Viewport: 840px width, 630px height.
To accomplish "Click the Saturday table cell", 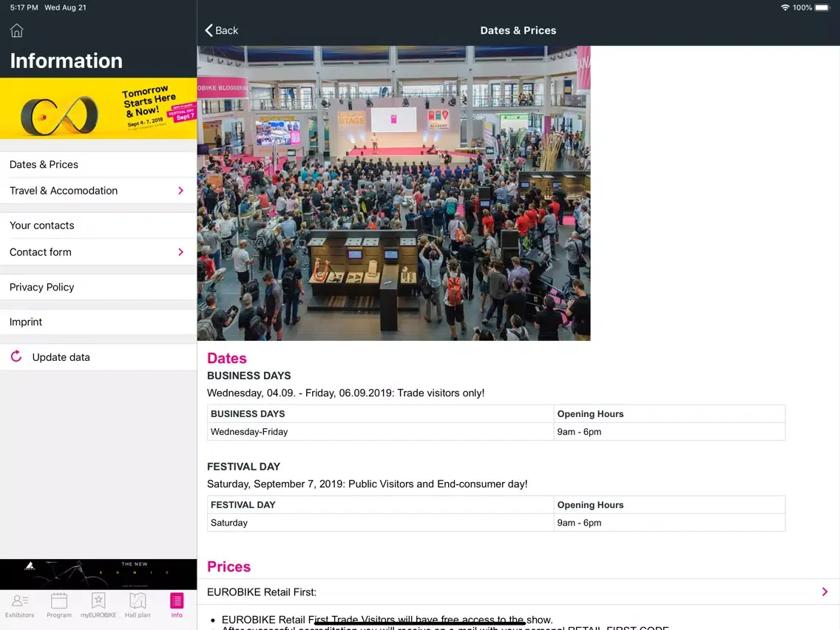I will pos(380,523).
